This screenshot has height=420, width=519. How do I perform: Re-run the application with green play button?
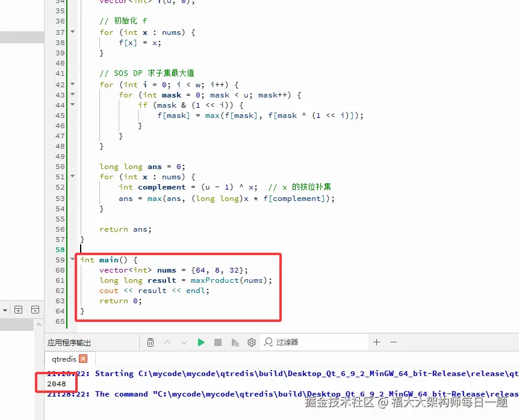(201, 342)
